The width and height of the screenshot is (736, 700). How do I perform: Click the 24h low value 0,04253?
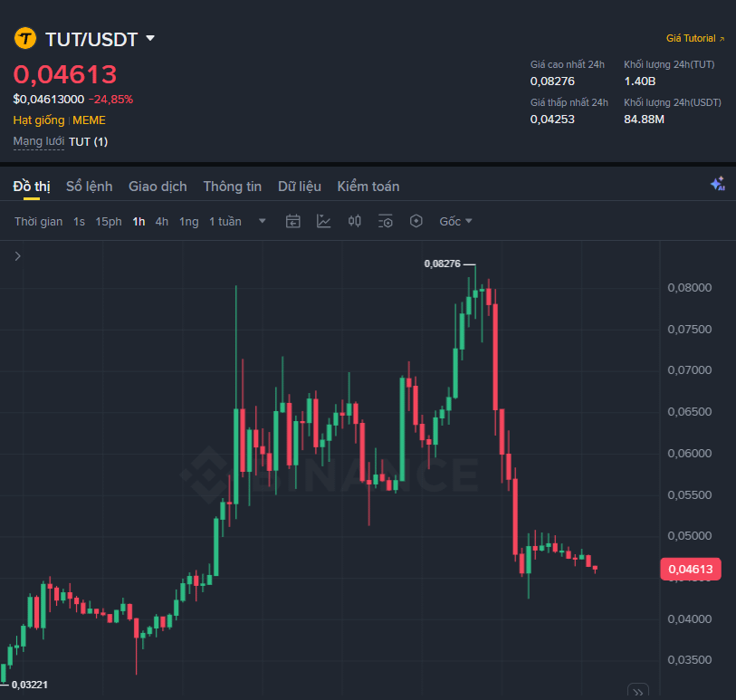(x=552, y=120)
